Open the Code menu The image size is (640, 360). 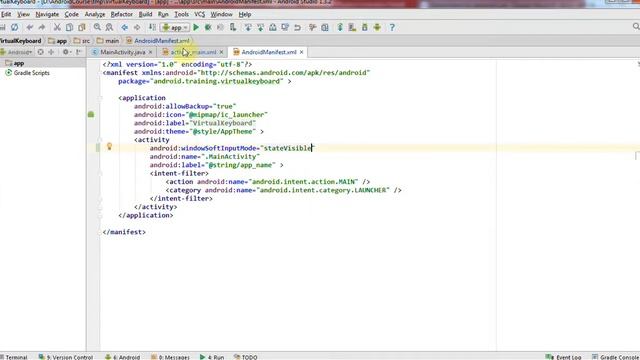click(x=71, y=14)
